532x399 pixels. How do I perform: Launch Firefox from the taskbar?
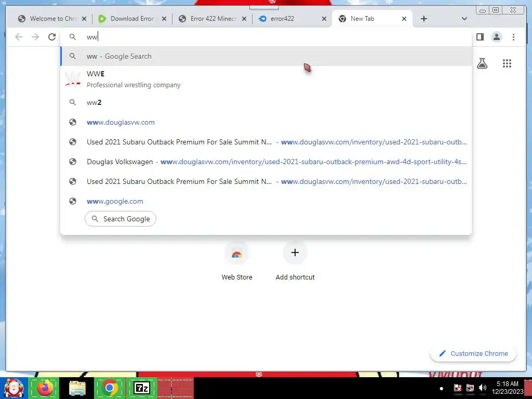pyautogui.click(x=45, y=388)
